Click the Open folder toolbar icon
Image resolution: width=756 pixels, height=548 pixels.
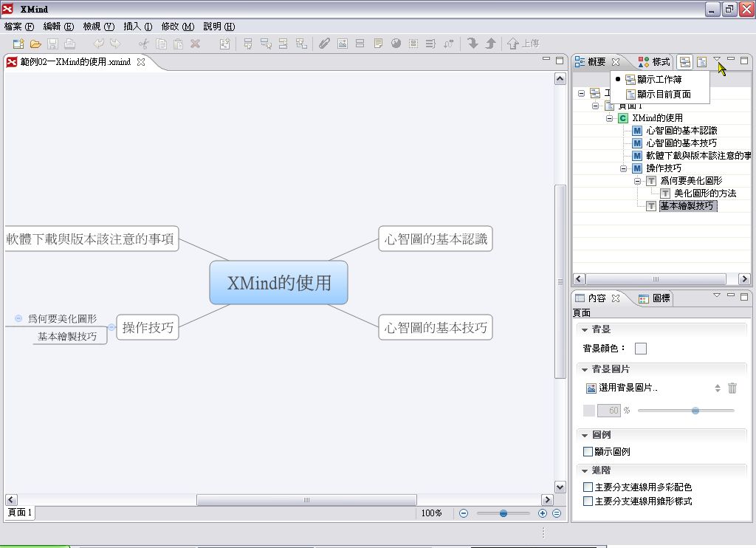click(35, 44)
